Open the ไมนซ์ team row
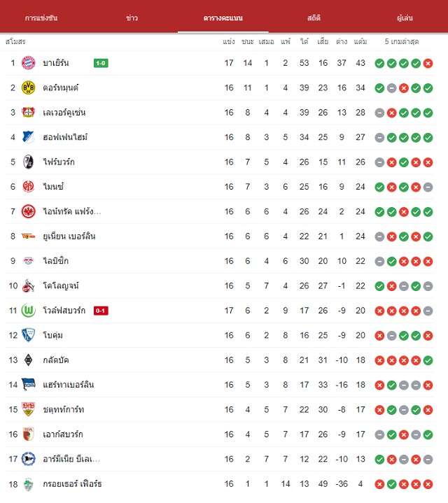The width and height of the screenshot is (448, 503). 220,187
